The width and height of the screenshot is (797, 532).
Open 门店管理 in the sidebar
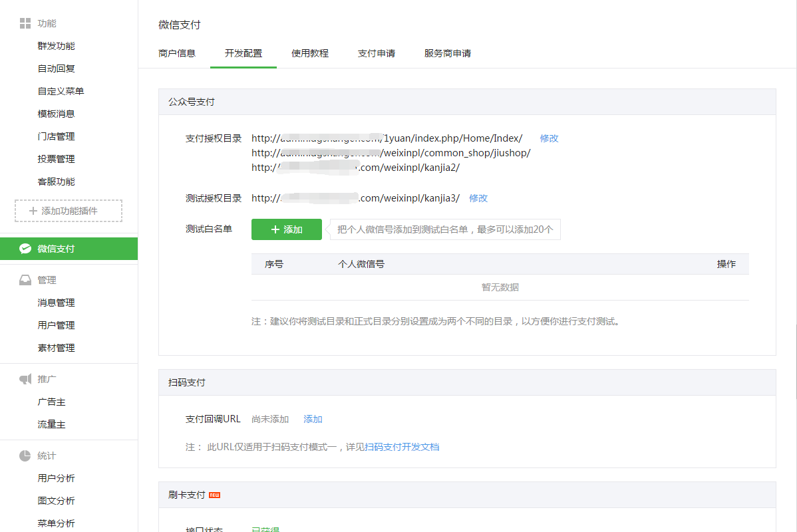tap(56, 137)
